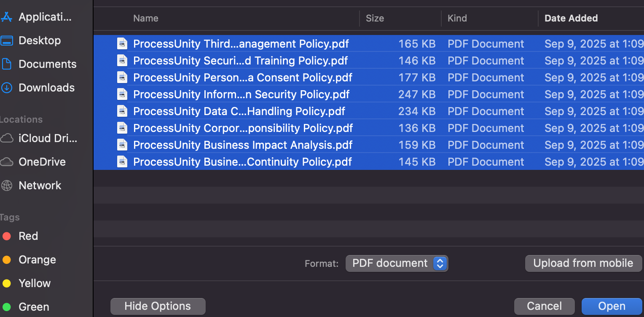644x317 pixels.
Task: Select ProcessUnity Third...anagement Policy.pdf
Action: (x=241, y=44)
